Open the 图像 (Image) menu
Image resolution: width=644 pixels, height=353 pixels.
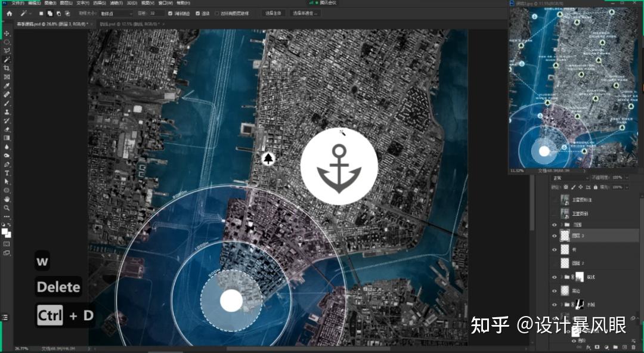51,3
